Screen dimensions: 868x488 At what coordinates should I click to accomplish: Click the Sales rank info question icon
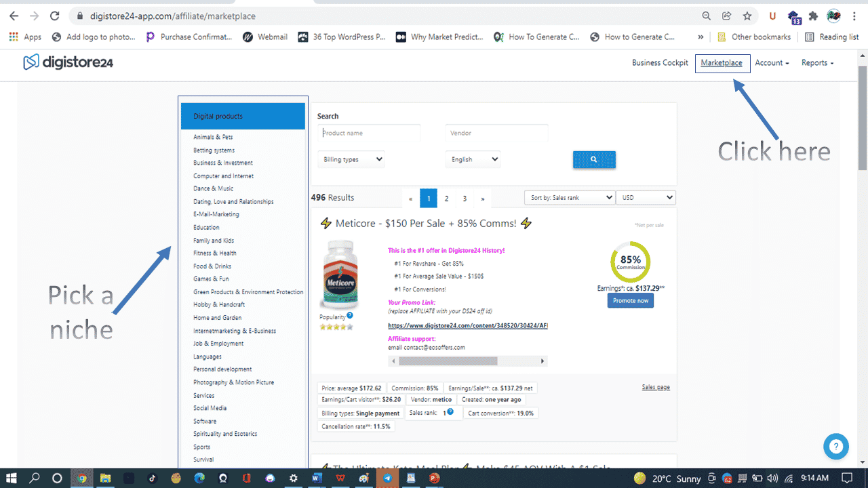click(x=450, y=411)
